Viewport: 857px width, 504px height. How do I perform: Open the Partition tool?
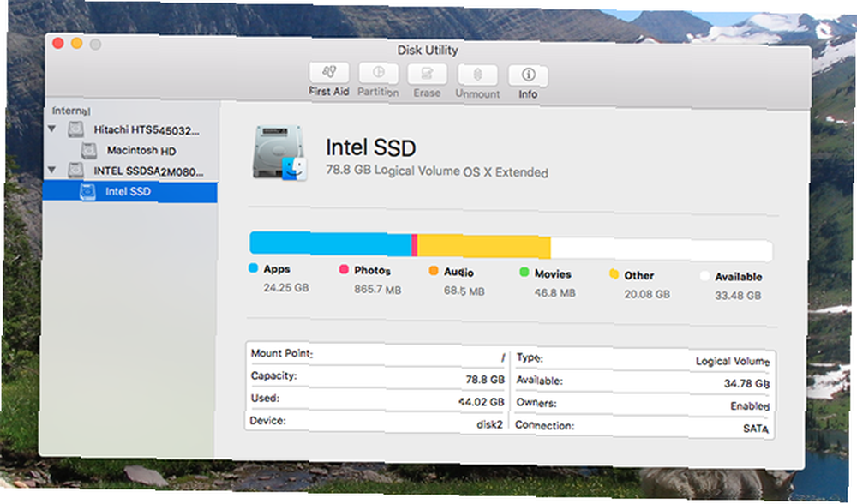pos(378,73)
